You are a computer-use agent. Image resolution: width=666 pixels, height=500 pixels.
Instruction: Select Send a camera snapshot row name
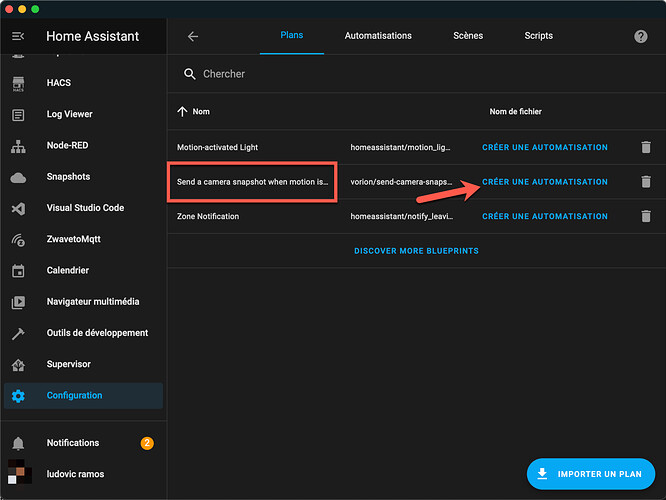click(x=252, y=182)
